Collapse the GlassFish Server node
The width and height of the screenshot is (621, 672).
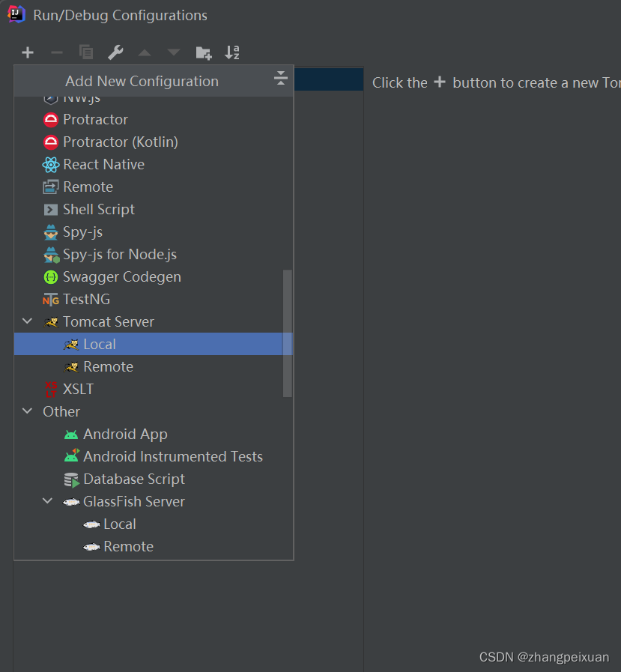(48, 500)
